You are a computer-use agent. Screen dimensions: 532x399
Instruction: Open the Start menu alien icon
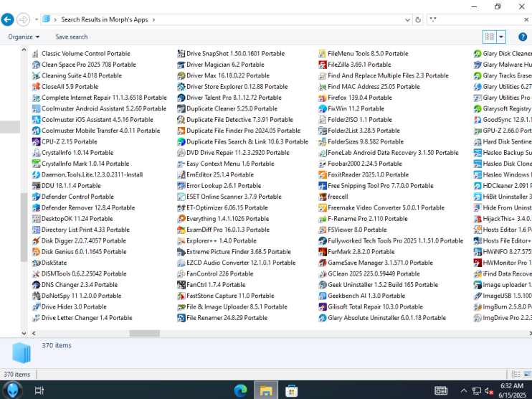tap(13, 390)
